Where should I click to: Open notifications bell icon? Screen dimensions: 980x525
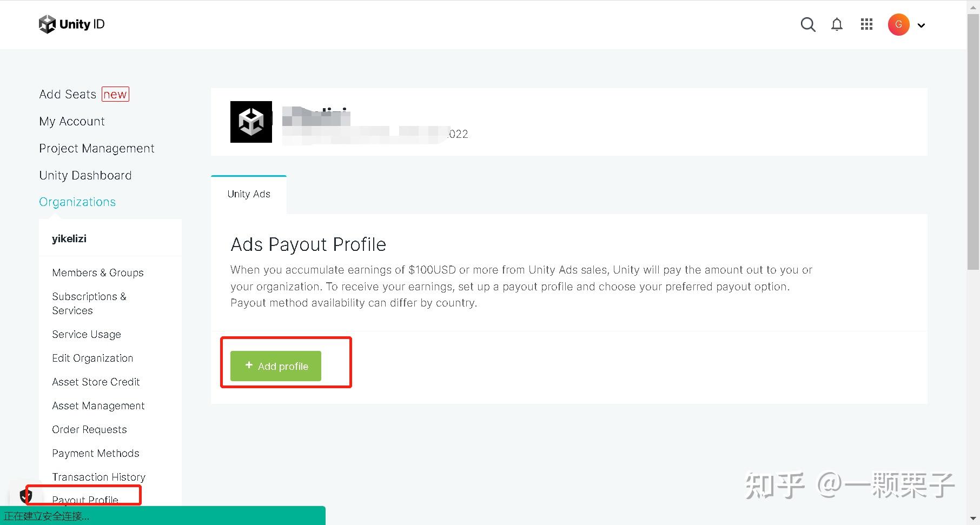pyautogui.click(x=837, y=24)
